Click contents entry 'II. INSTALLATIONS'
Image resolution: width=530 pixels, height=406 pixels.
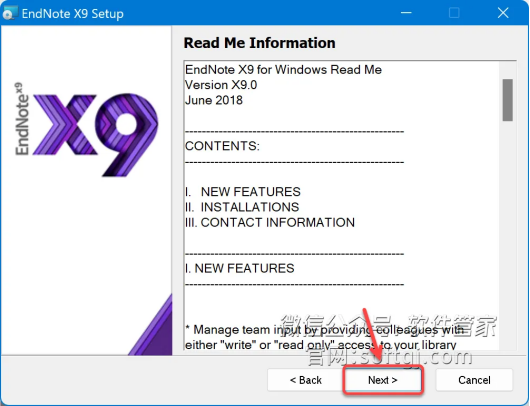(242, 207)
